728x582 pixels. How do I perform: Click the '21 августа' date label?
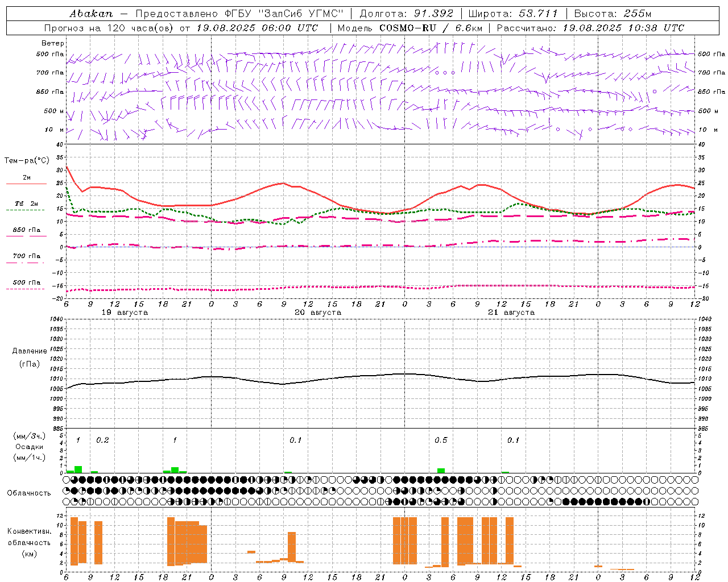pos(511,313)
